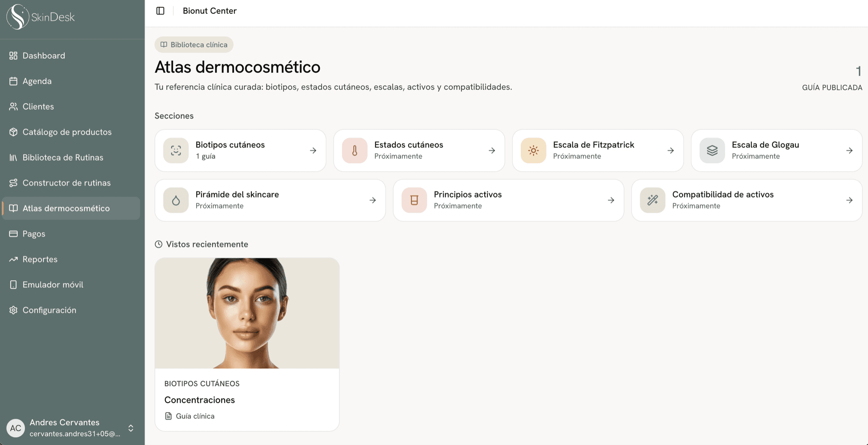Click the arrow on Principios activos card

611,200
